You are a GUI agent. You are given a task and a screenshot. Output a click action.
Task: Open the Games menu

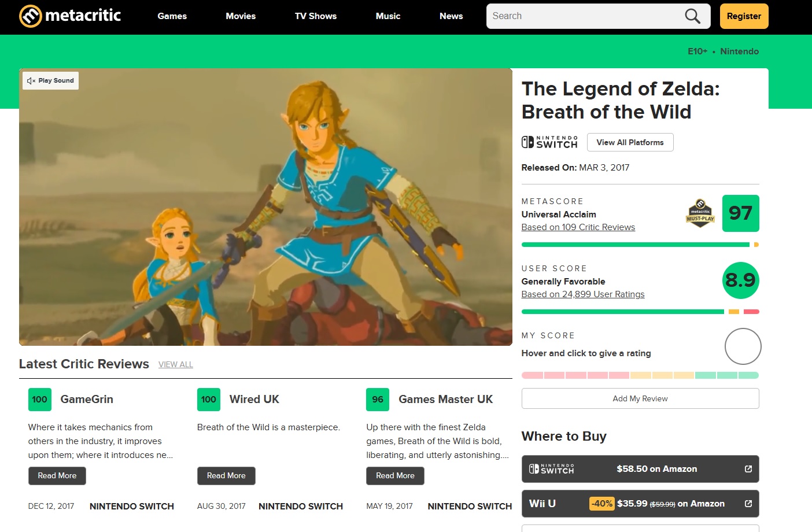[172, 16]
